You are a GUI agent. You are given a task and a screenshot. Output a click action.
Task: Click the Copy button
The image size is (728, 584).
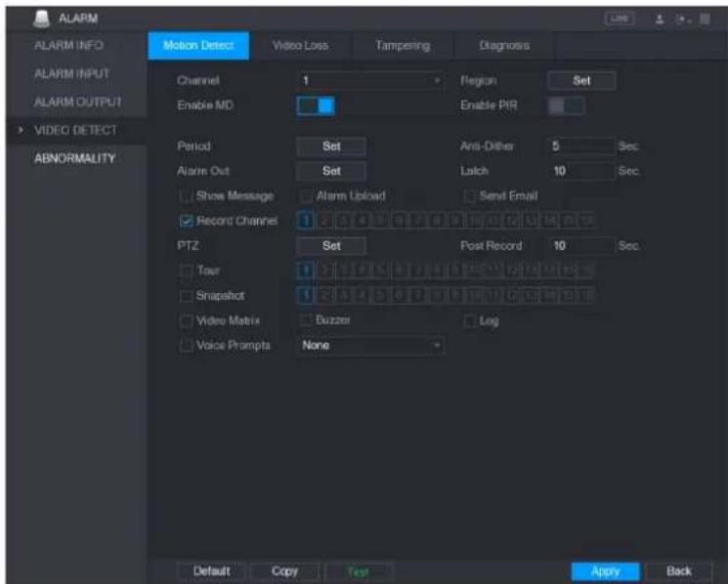tap(284, 571)
